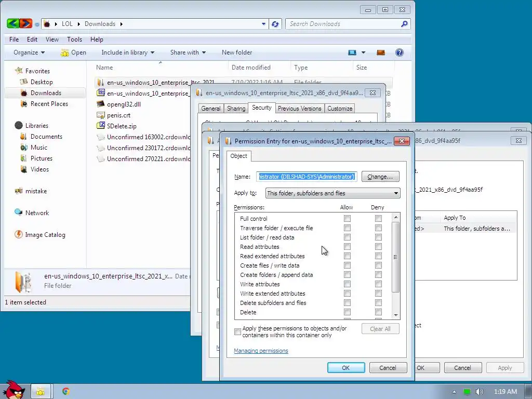The image size is (532, 399).
Task: Select the ISO file icon in list
Action: [101, 92]
